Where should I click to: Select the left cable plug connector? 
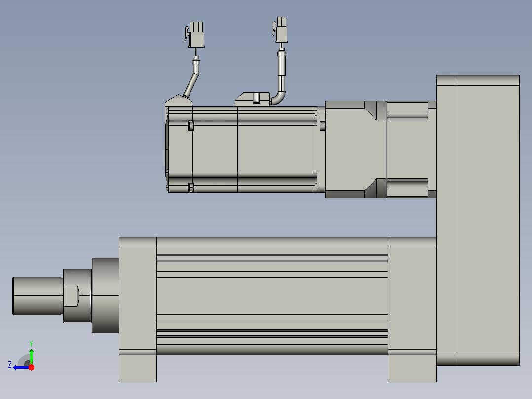[x=195, y=35]
